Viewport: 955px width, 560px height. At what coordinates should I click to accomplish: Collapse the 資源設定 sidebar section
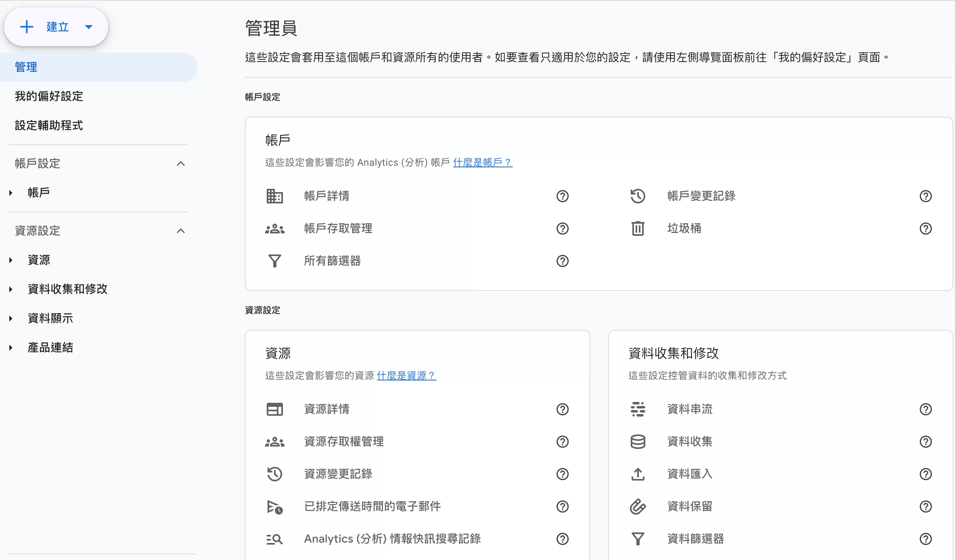(x=181, y=231)
